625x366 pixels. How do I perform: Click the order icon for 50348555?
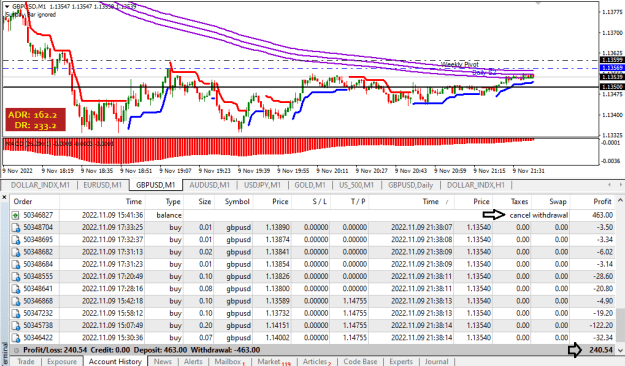pyautogui.click(x=15, y=277)
